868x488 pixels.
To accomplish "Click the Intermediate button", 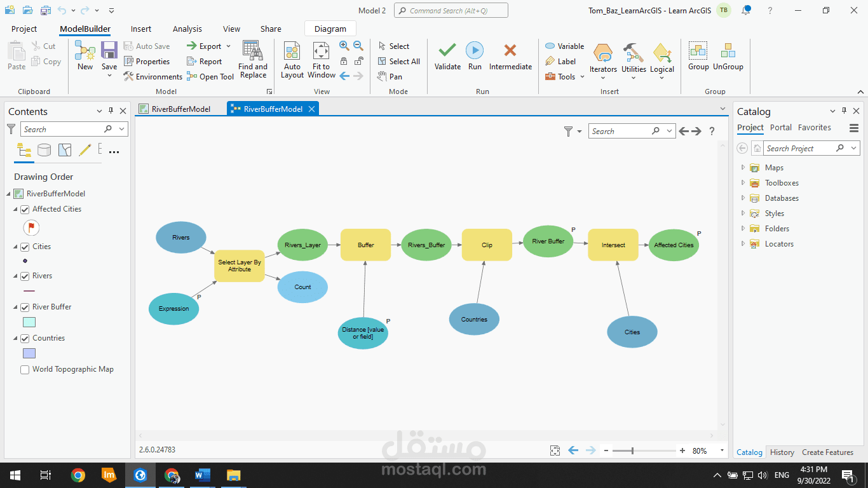I will pos(510,56).
